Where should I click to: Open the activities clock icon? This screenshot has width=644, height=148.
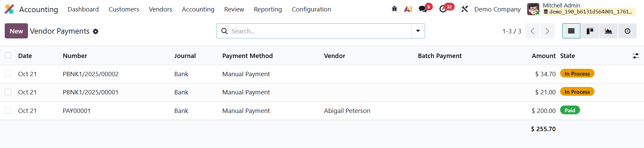(443, 9)
